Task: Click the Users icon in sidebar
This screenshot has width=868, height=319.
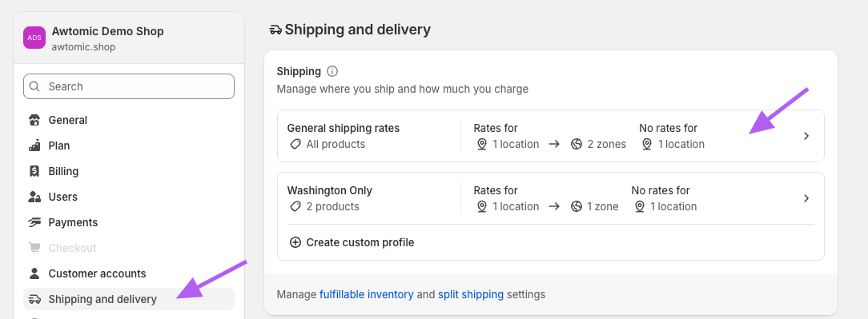Action: point(35,197)
